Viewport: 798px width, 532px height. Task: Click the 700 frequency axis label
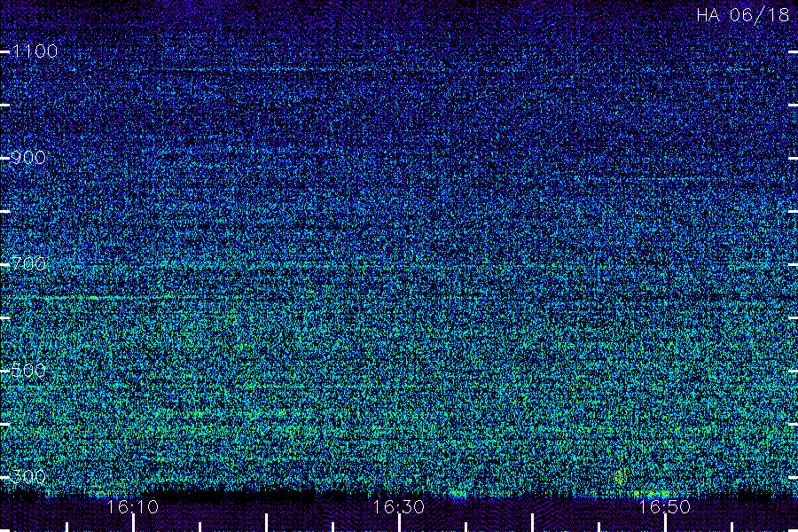(28, 263)
